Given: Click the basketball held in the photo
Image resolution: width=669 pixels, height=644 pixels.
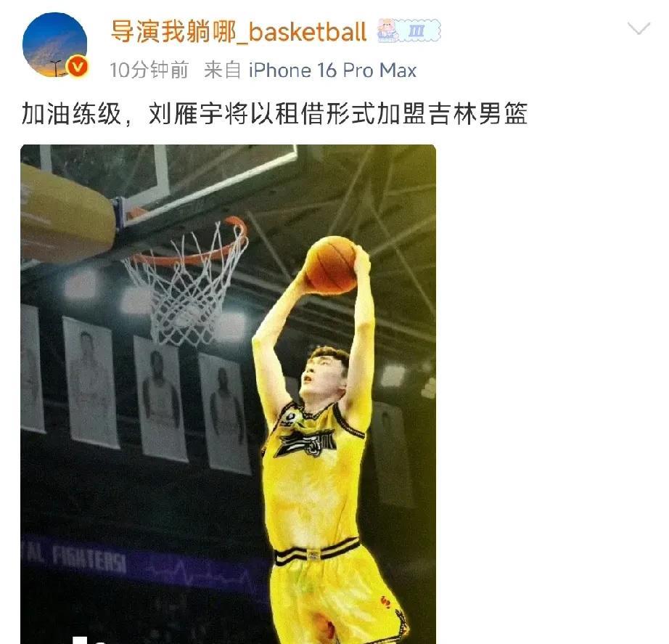Looking at the screenshot, I should click(x=331, y=265).
